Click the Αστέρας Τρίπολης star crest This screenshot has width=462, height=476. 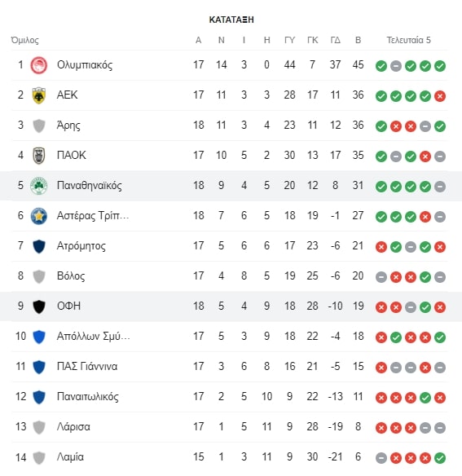[x=39, y=216]
